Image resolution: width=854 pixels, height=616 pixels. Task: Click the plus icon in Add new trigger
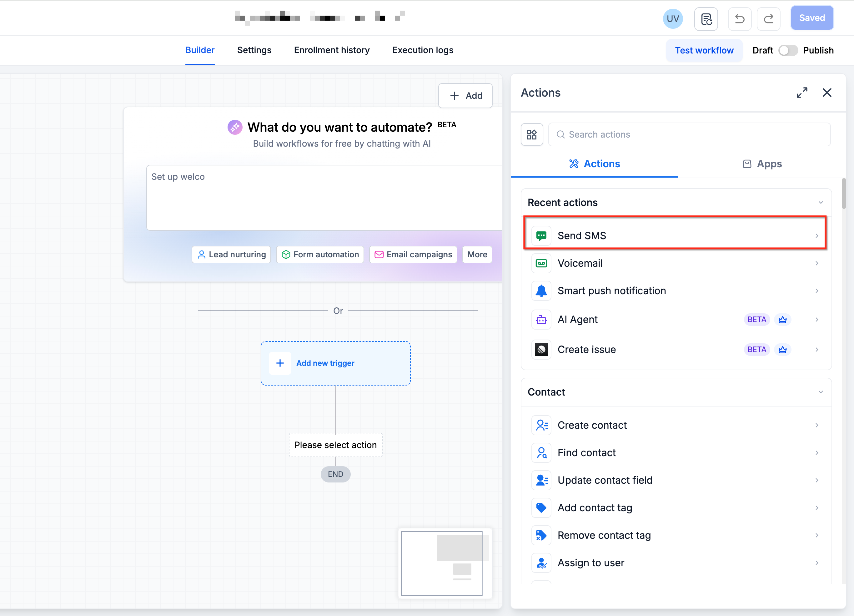280,363
